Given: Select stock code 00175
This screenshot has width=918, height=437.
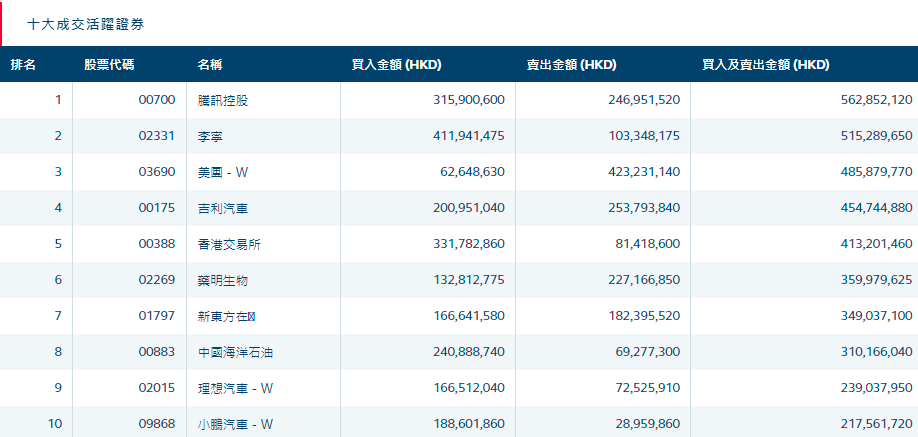Looking at the screenshot, I should point(157,208).
